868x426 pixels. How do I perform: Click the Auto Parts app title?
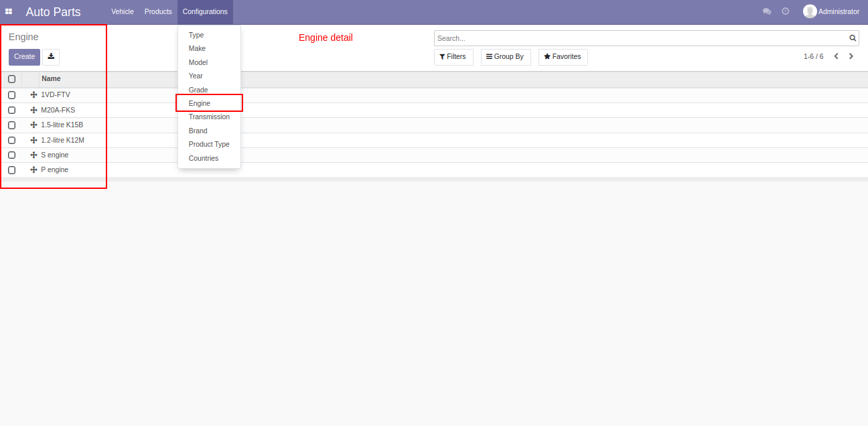53,12
